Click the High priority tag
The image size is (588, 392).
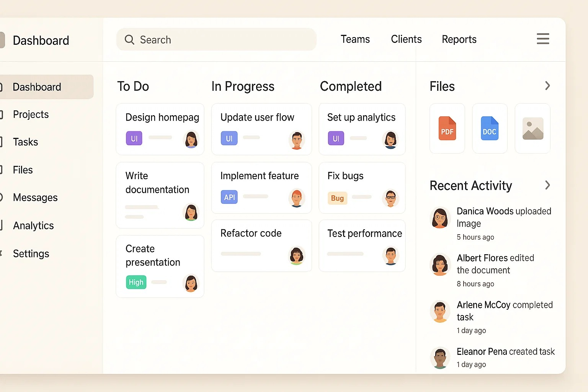tap(136, 282)
